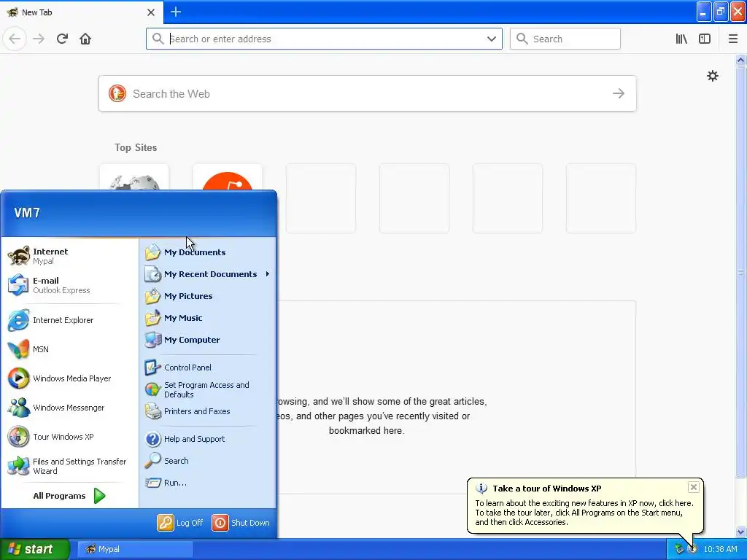Open MSN from the Start menu
Viewport: 747px width, 560px height.
tap(69, 349)
